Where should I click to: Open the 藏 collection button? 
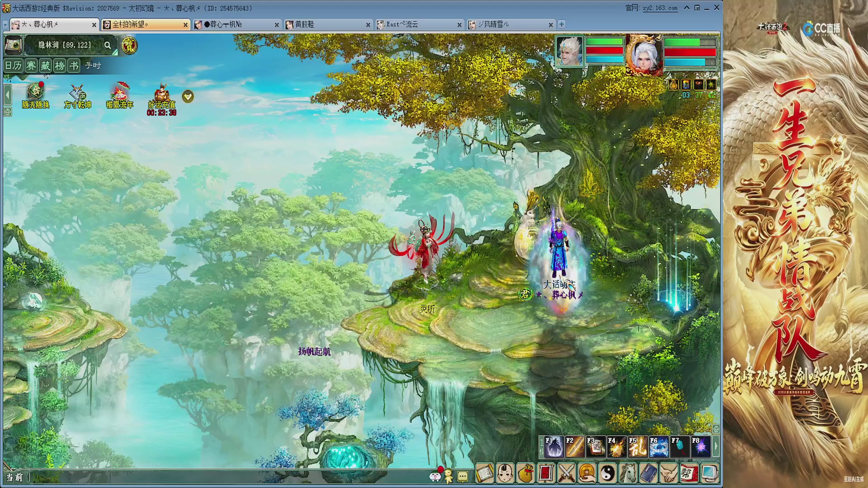pos(45,66)
